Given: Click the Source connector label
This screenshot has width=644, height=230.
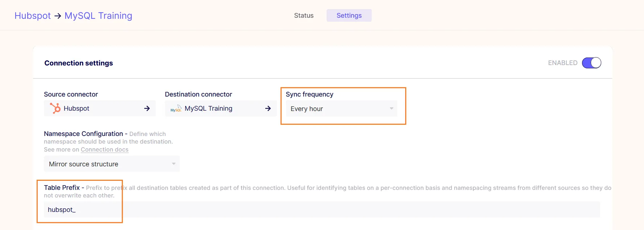Looking at the screenshot, I should coord(71,94).
